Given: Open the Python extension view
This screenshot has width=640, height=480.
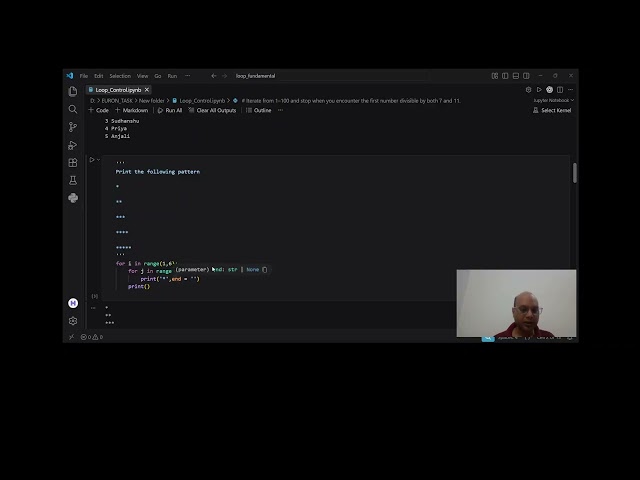Looking at the screenshot, I should coord(73,198).
